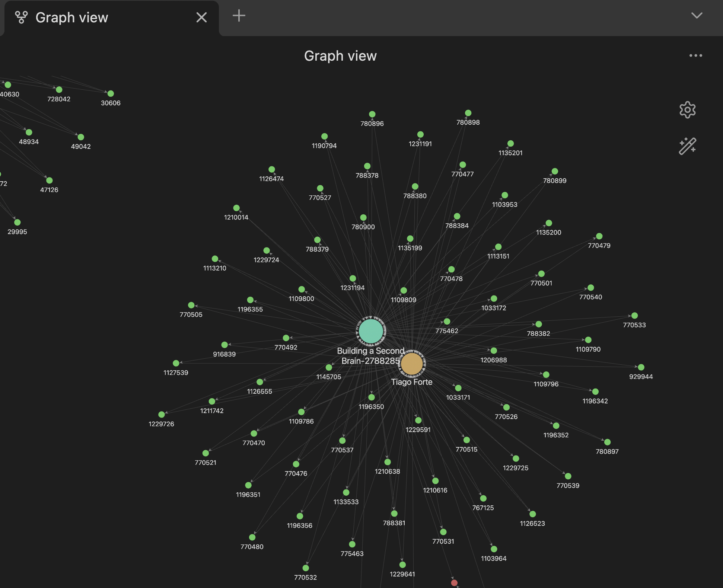The width and height of the screenshot is (723, 588).
Task: Open a new tab with plus icon
Action: pyautogui.click(x=239, y=16)
